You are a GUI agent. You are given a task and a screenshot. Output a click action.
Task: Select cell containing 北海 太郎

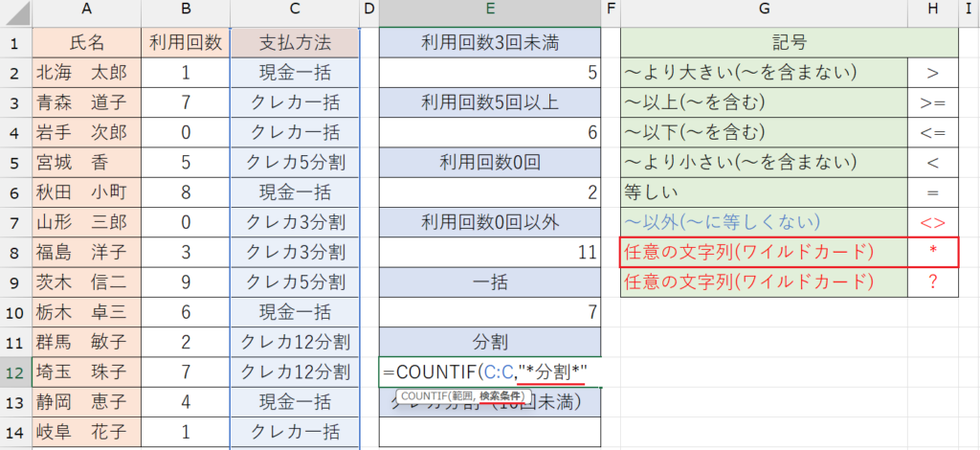click(87, 73)
